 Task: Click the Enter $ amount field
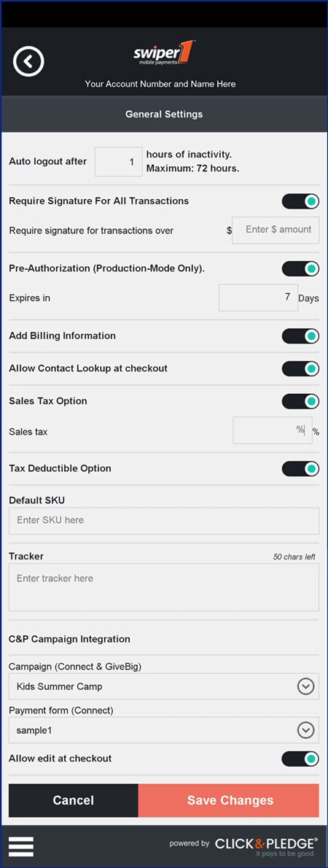276,230
